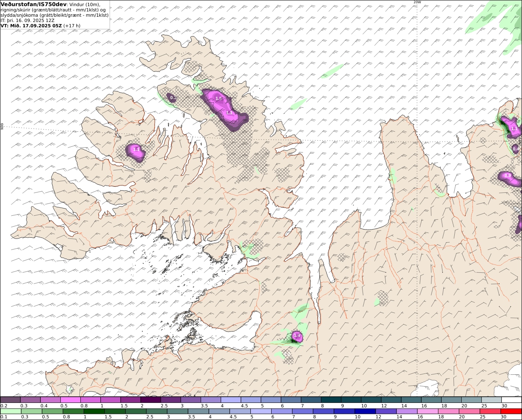This screenshot has width=522, height=420.
Task: Pick the white snow swatch starting at 30
Action: pyautogui.click(x=511, y=400)
